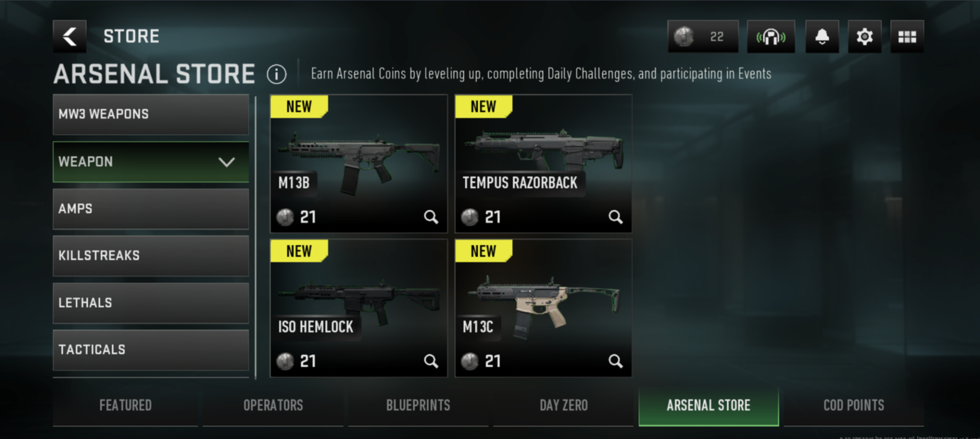Select the MW3 Weapons category
This screenshot has height=439, width=980.
(x=151, y=114)
